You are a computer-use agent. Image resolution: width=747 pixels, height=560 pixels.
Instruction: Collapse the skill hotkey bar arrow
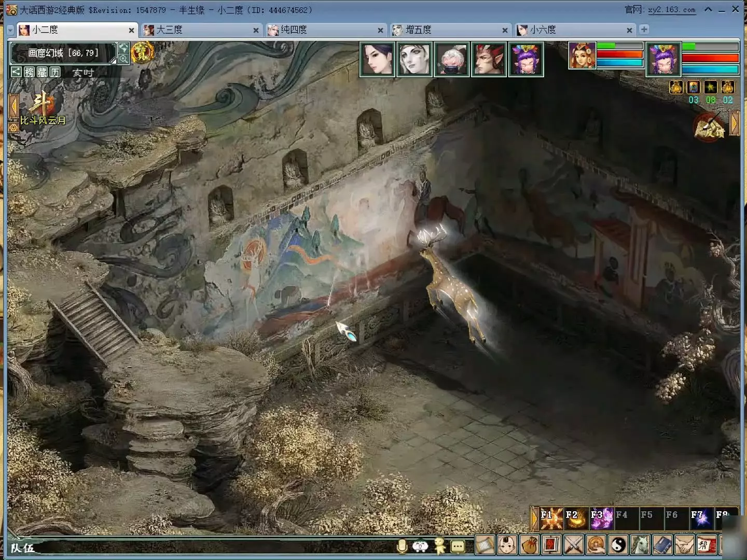(534, 519)
